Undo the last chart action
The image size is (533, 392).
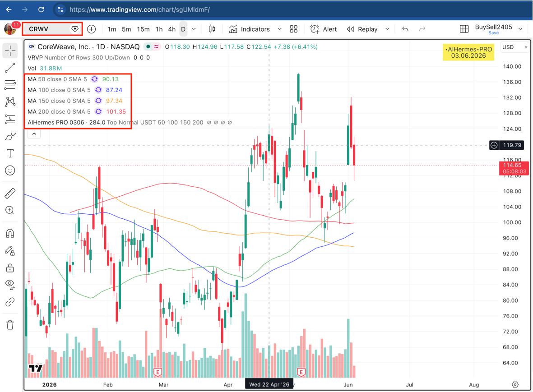(x=405, y=29)
